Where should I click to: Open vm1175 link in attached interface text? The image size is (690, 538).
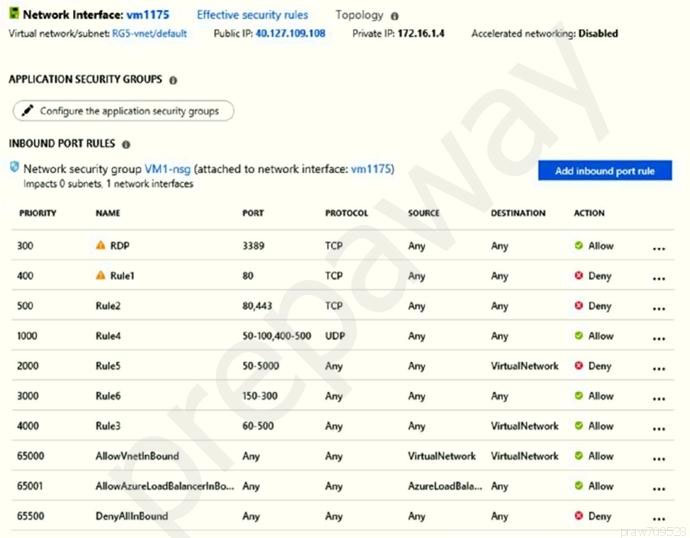pos(371,169)
